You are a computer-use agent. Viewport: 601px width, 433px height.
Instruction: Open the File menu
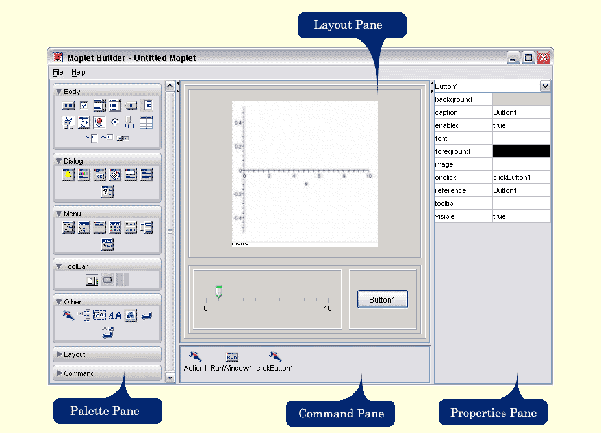tap(58, 73)
